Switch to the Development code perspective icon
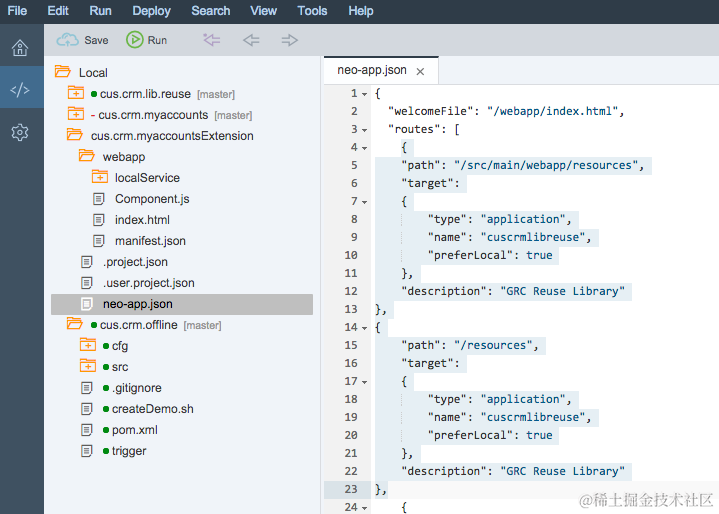The width and height of the screenshot is (719, 514). (x=20, y=89)
